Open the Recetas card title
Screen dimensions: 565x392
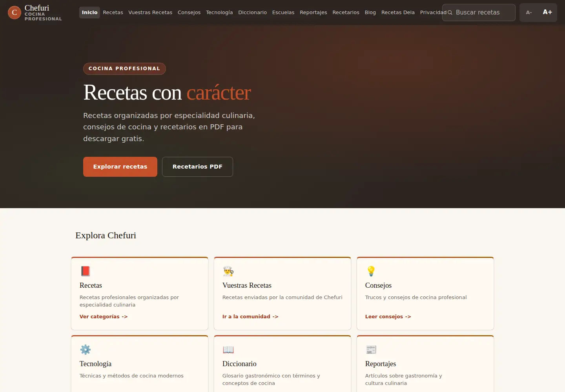(x=91, y=285)
